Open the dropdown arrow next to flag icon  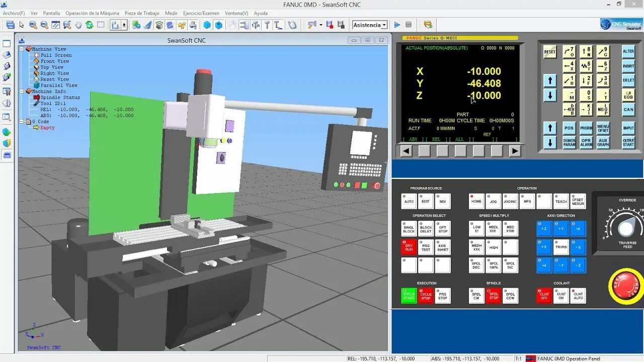point(320,25)
